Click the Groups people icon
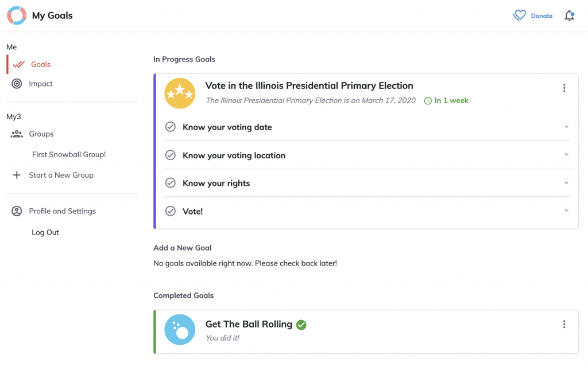Image resolution: width=588 pixels, height=374 pixels. coord(17,134)
